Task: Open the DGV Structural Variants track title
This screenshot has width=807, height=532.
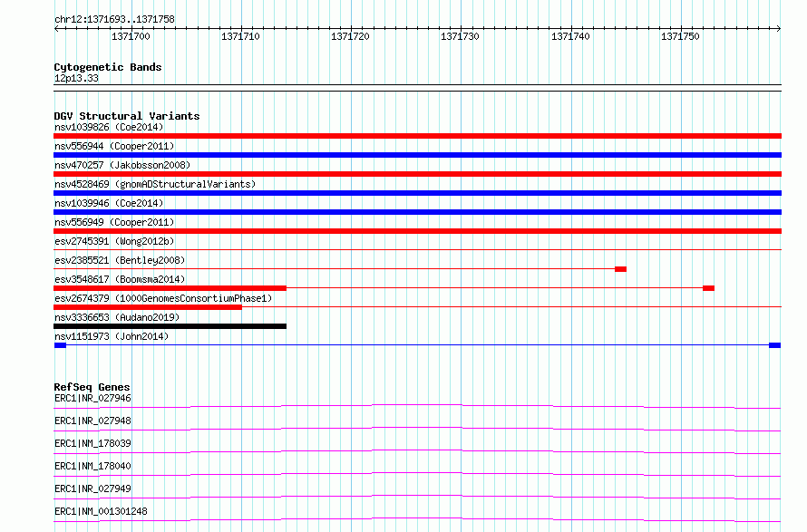Action: click(127, 116)
